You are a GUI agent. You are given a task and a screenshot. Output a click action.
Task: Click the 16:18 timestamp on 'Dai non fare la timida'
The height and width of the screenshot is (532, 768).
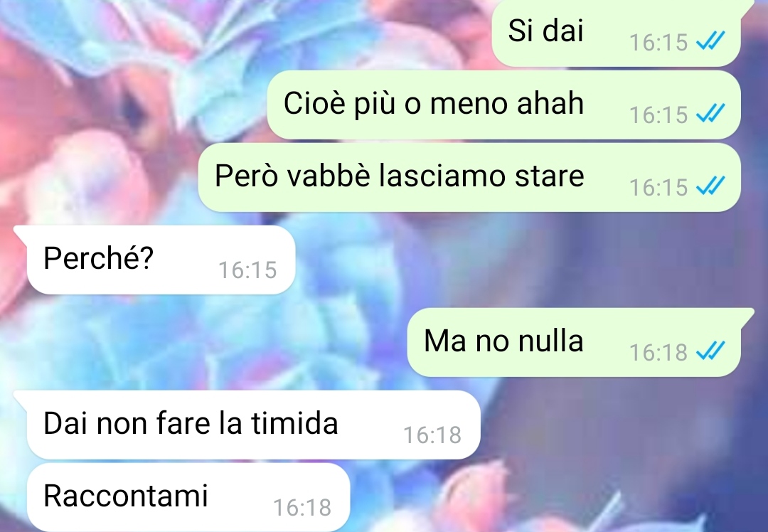[432, 435]
